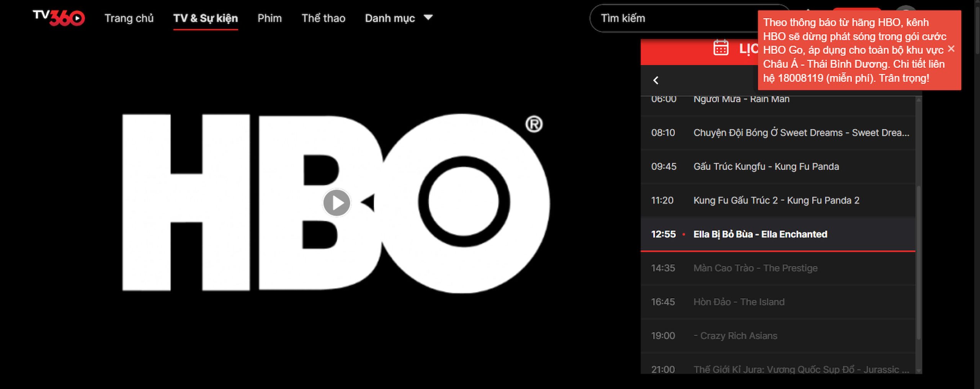980x389 pixels.
Task: Select 14:35 The Prestige program
Action: [778, 268]
